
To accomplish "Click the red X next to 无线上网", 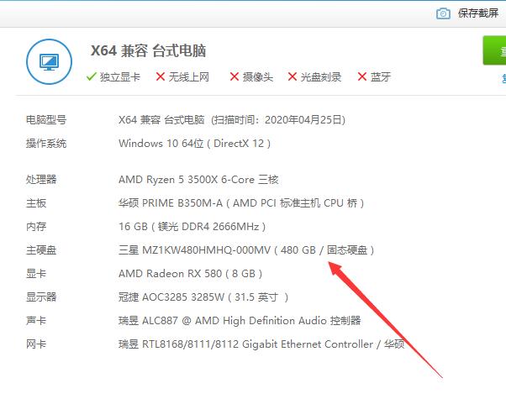I will click(161, 76).
